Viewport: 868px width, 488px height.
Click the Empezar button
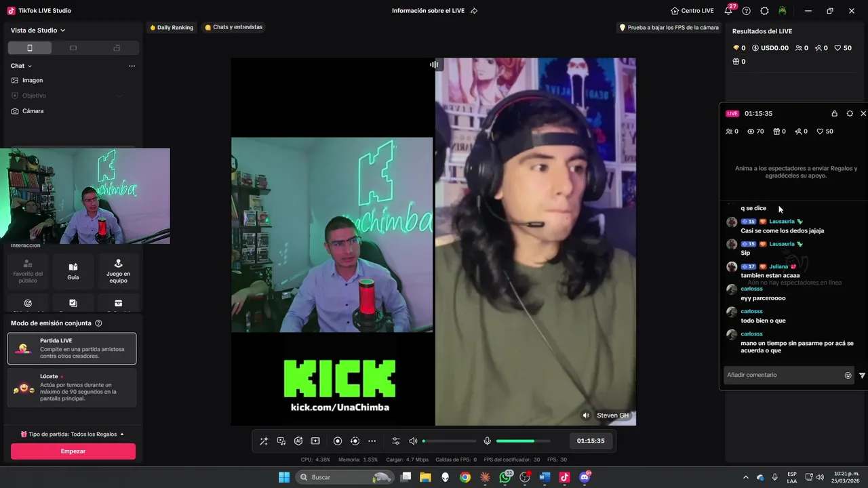(x=73, y=451)
